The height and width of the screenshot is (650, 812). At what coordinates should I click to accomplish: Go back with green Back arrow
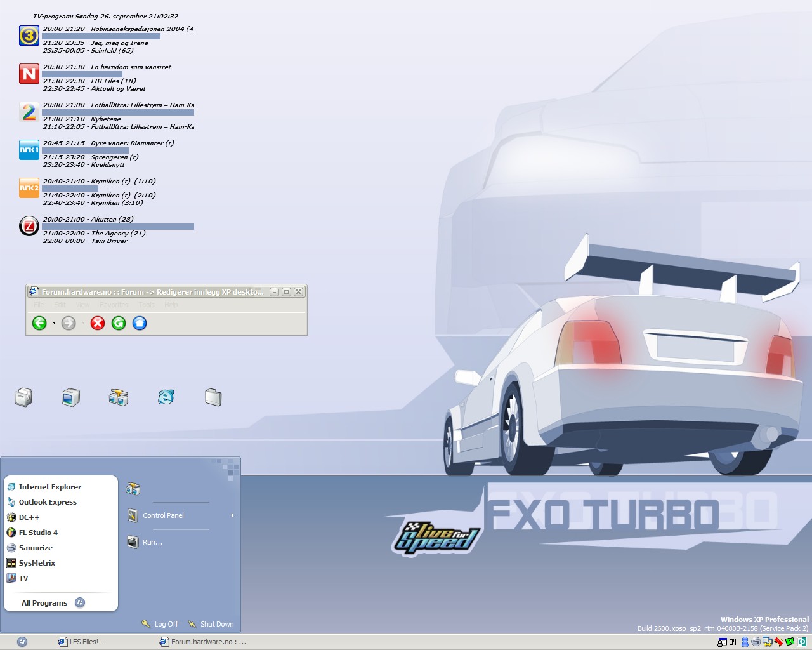[x=39, y=323]
